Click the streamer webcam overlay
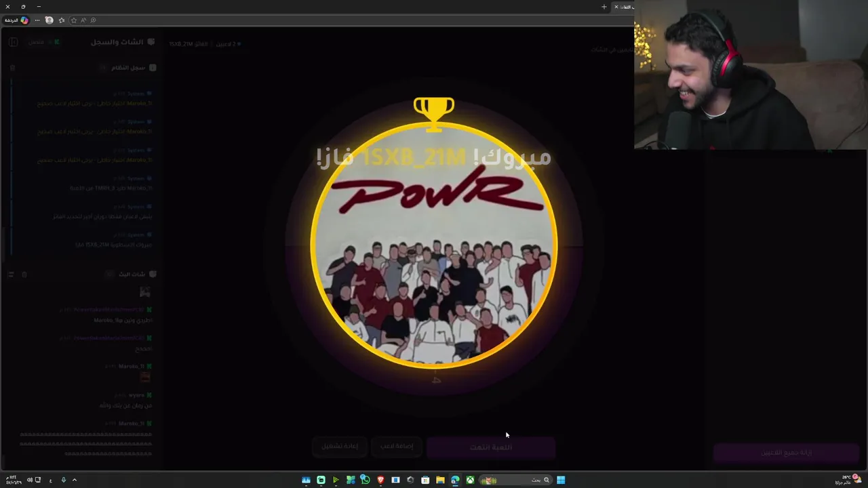The image size is (868, 488). tap(751, 75)
